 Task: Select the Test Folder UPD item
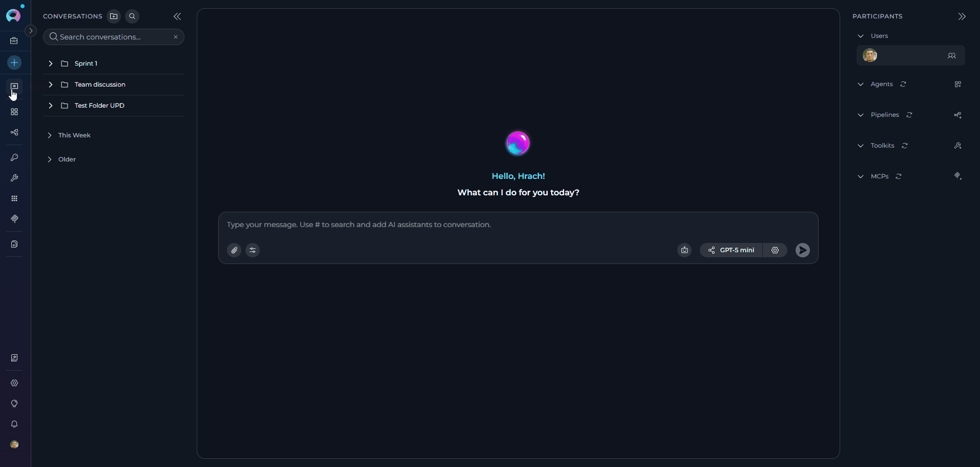(x=99, y=105)
